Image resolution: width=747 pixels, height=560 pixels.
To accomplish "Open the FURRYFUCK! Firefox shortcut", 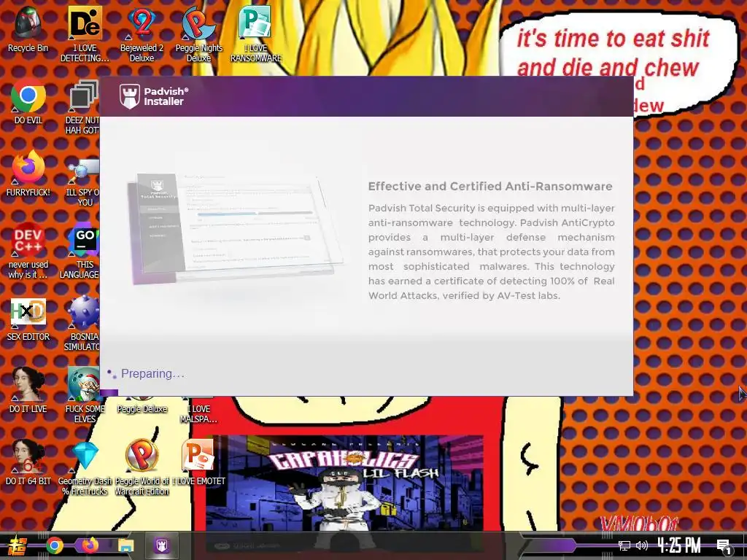I will 28,174.
